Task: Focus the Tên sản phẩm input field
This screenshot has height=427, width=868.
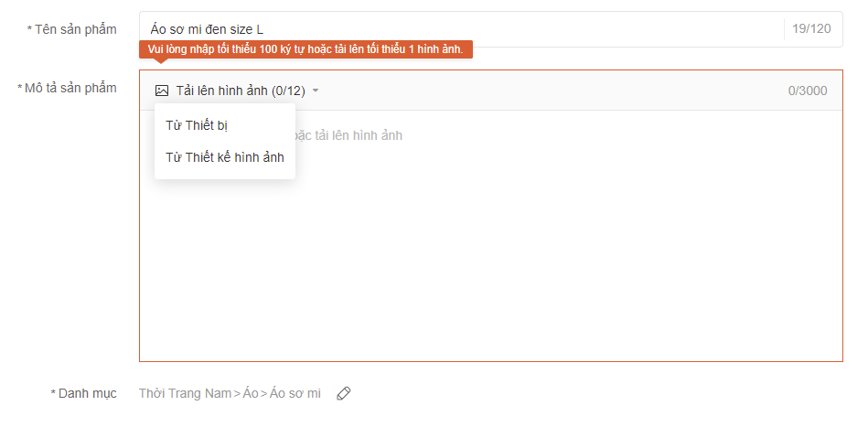Action: [457, 29]
